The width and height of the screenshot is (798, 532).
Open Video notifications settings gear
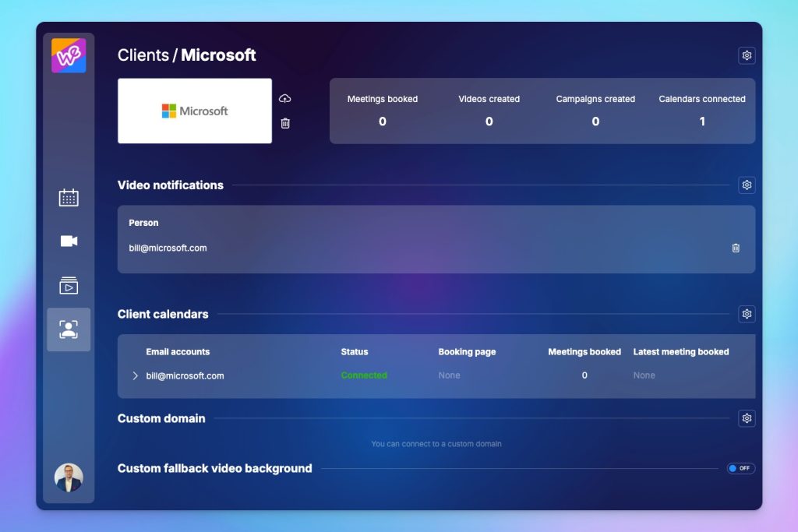coord(747,185)
